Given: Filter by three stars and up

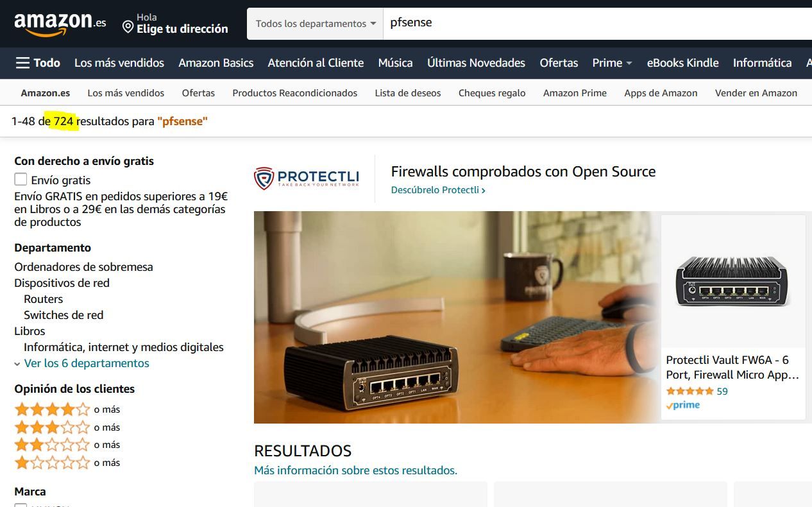Looking at the screenshot, I should point(53,427).
